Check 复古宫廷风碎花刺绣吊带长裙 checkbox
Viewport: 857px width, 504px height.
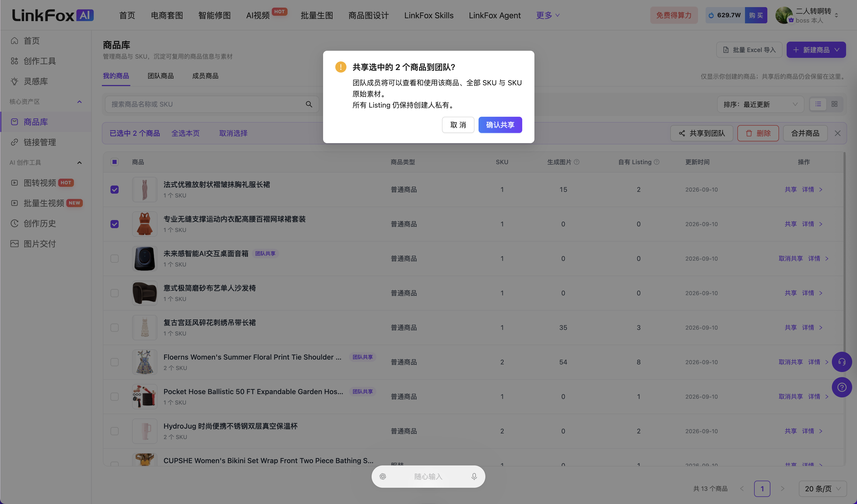pyautogui.click(x=115, y=328)
